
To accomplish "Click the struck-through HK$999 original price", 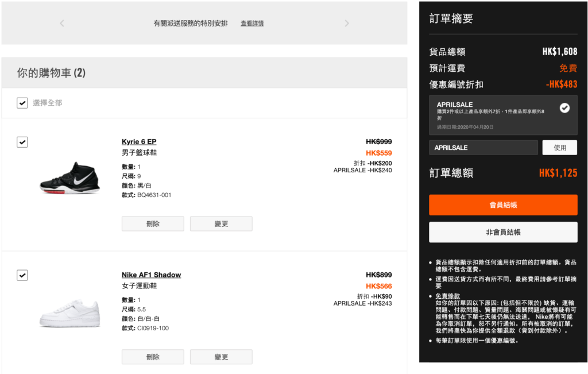I will click(x=379, y=142).
